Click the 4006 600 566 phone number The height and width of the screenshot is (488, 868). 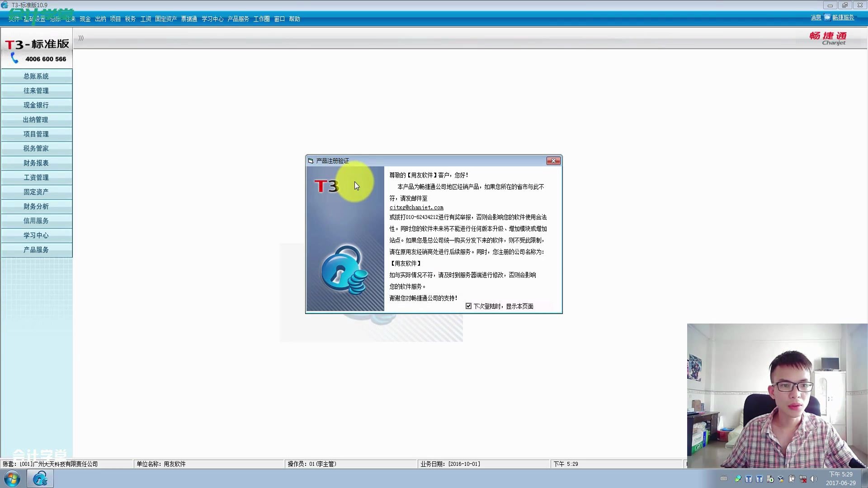point(46,59)
